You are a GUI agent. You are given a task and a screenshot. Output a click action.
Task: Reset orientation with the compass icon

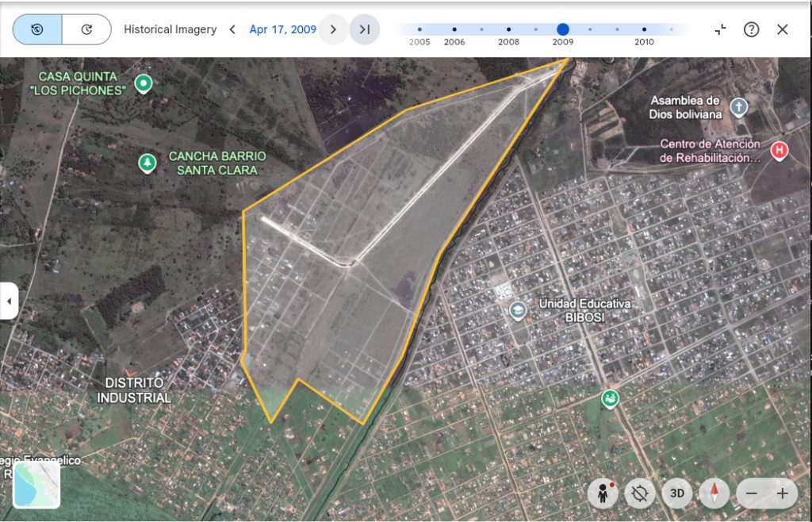point(714,493)
